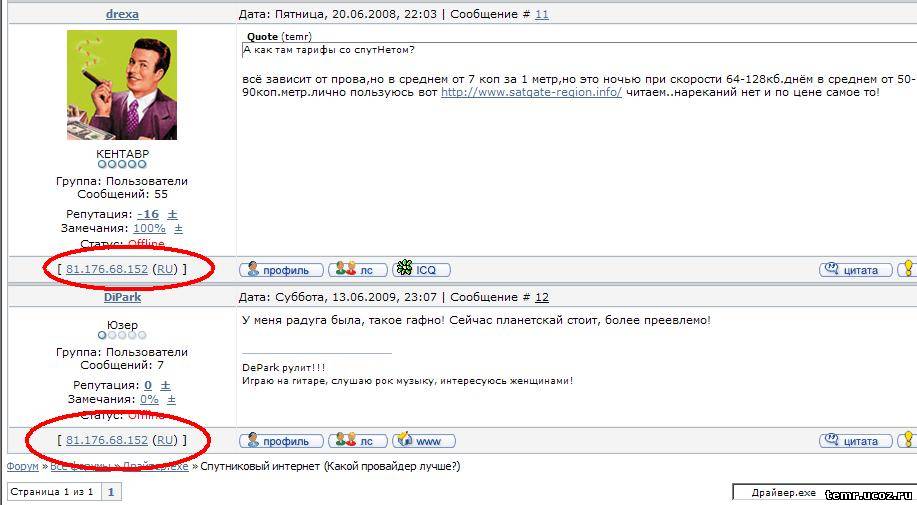Click the 'Страница 1 из 1' label
The image size is (917, 505).
click(52, 492)
